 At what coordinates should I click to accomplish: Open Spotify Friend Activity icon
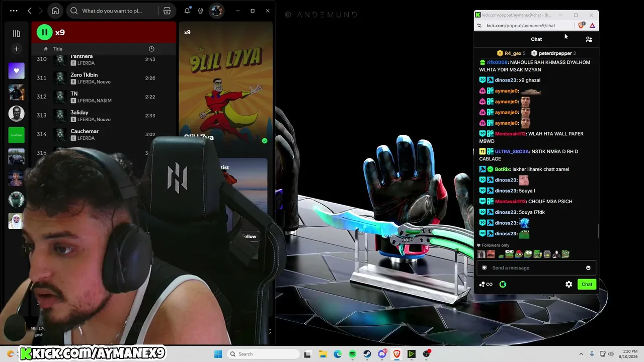tap(201, 11)
